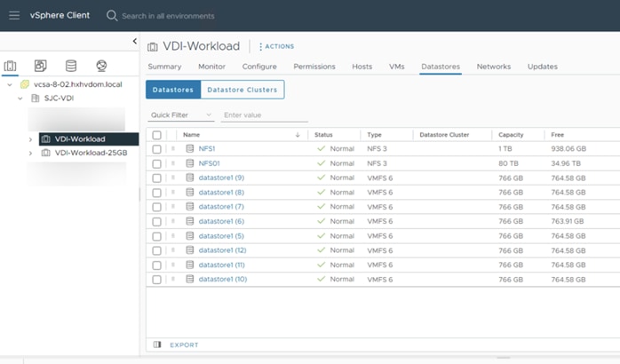Viewport: 620px width, 364px height.
Task: Select the blue Datastores toggle button
Action: click(173, 90)
